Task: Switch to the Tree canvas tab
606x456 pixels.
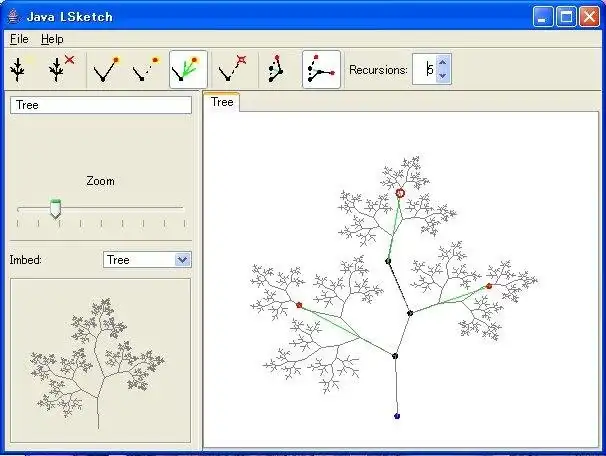Action: pyautogui.click(x=222, y=102)
